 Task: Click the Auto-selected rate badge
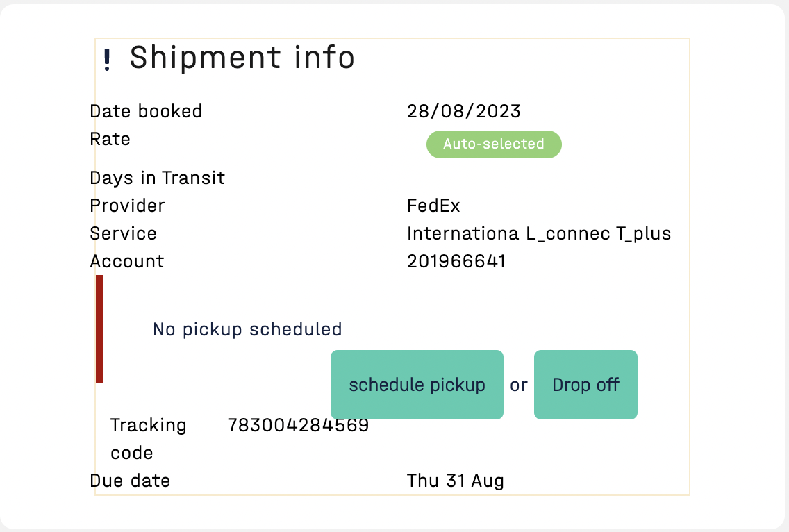coord(494,144)
